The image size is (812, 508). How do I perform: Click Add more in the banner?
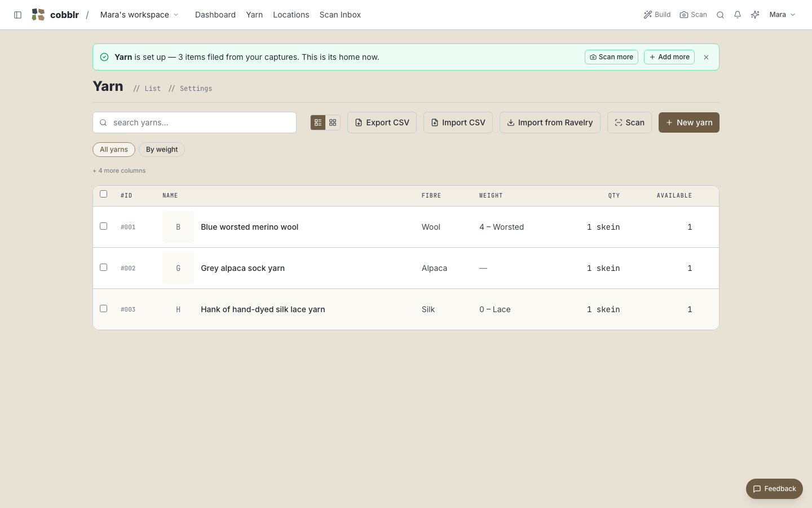coord(669,57)
